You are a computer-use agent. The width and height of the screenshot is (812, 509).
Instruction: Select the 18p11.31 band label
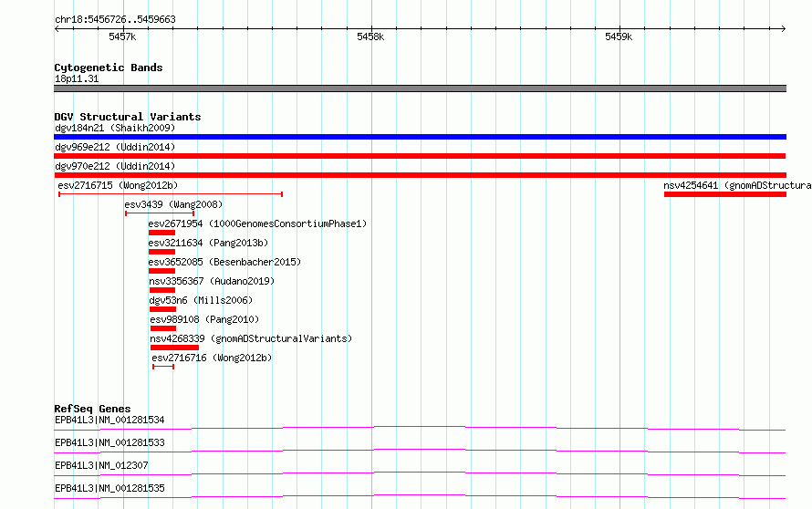coord(77,78)
